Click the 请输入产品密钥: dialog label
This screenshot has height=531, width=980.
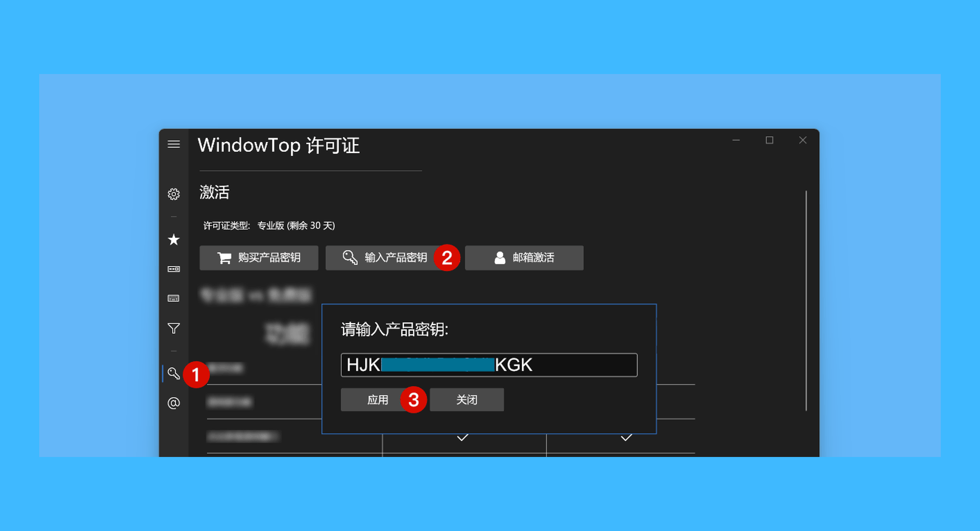(x=394, y=329)
